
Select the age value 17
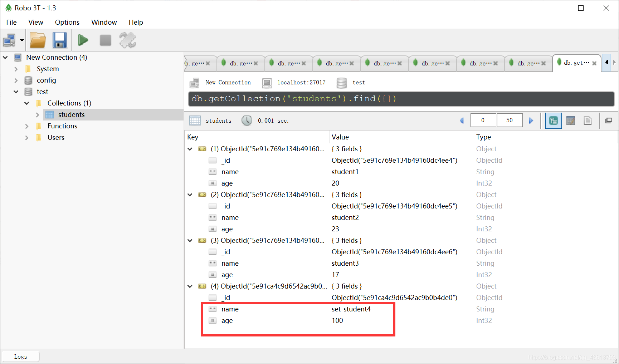click(335, 275)
